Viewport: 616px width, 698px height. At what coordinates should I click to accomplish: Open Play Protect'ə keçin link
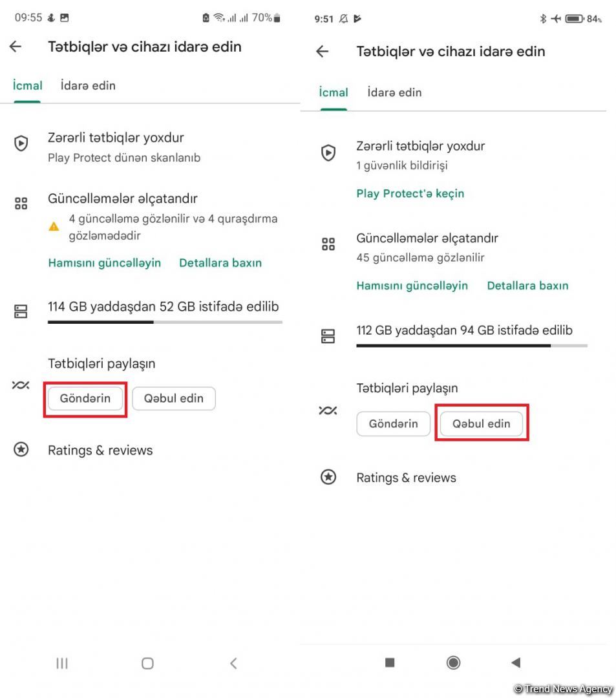(410, 193)
